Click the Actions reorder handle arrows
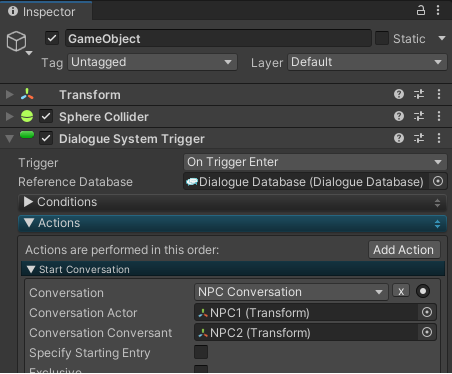 pyautogui.click(x=437, y=224)
